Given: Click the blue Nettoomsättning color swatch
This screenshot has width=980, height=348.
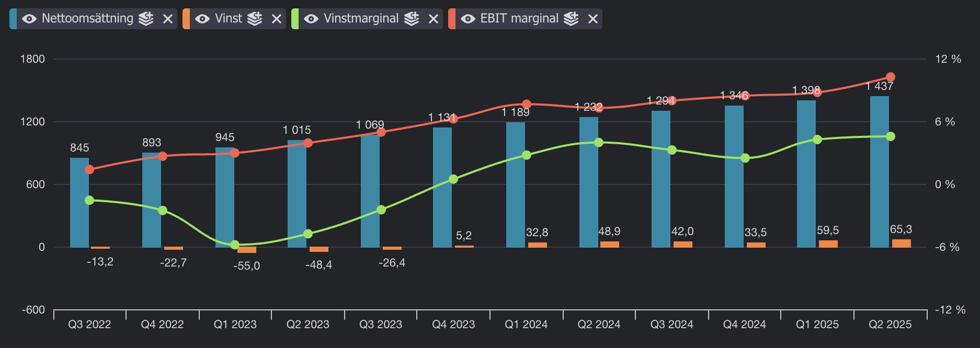Looking at the screenshot, I should pyautogui.click(x=13, y=19).
